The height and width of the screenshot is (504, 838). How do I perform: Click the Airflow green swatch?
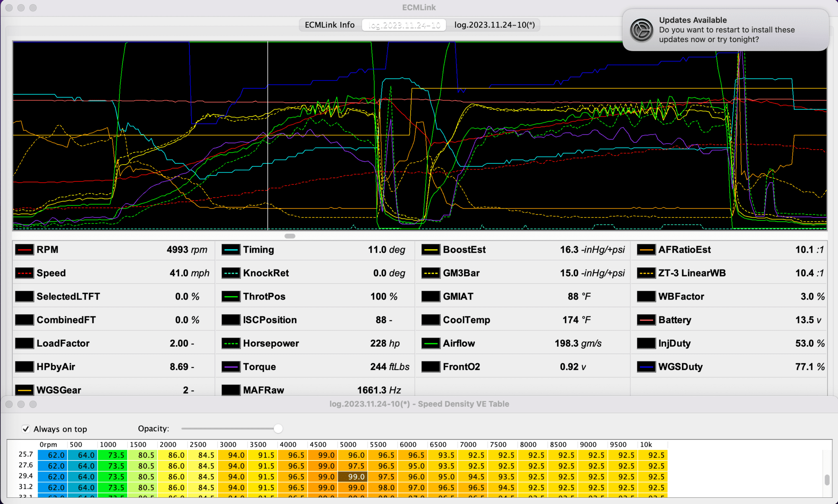click(431, 344)
